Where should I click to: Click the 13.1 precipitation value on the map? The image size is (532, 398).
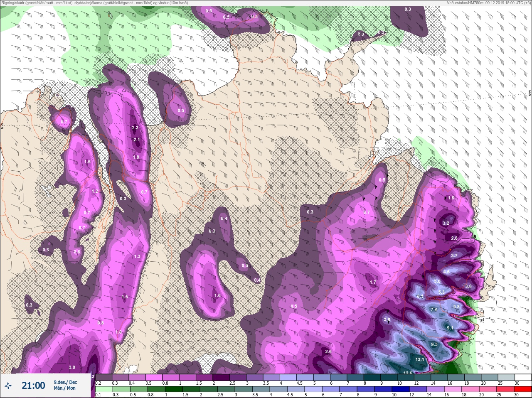coord(420,359)
